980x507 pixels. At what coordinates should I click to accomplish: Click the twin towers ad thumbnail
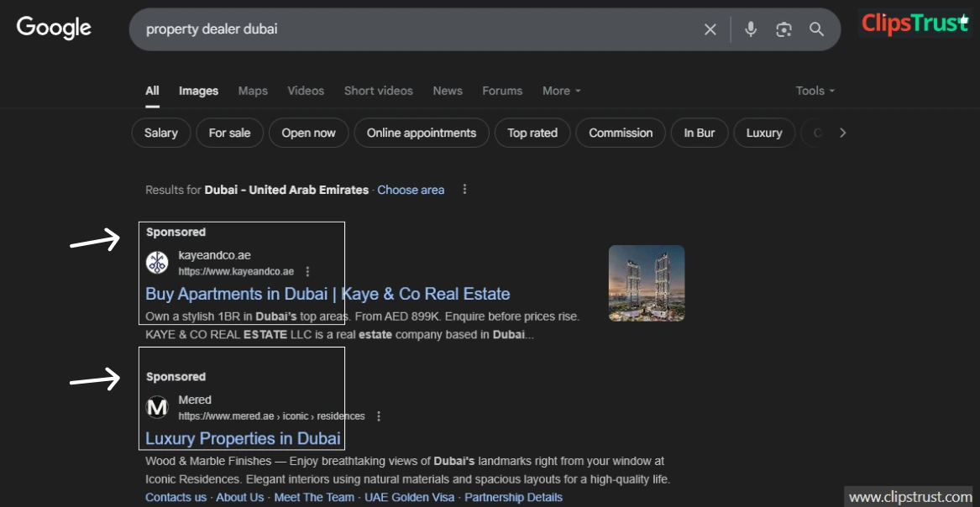click(647, 283)
